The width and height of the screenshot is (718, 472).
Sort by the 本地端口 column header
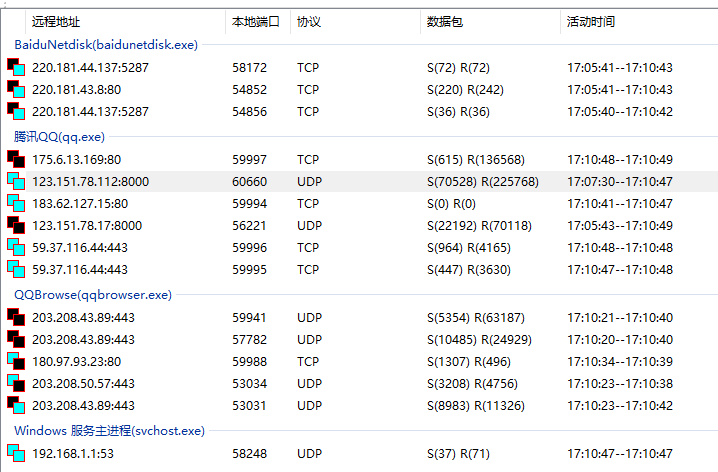point(256,21)
